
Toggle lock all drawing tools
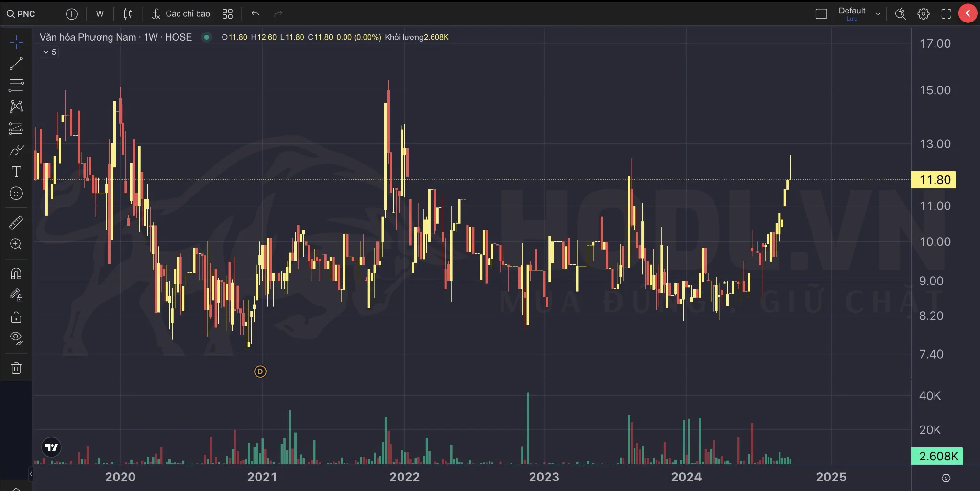(x=16, y=317)
